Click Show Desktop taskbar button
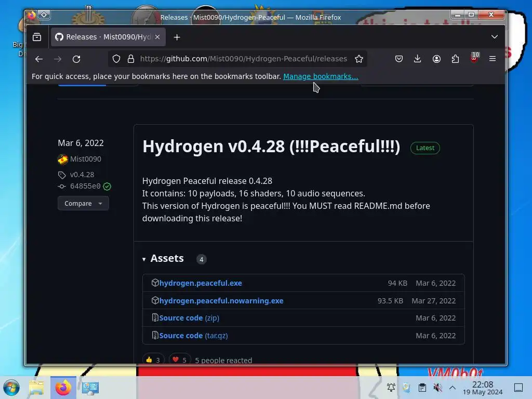This screenshot has width=532, height=399. tap(518, 388)
